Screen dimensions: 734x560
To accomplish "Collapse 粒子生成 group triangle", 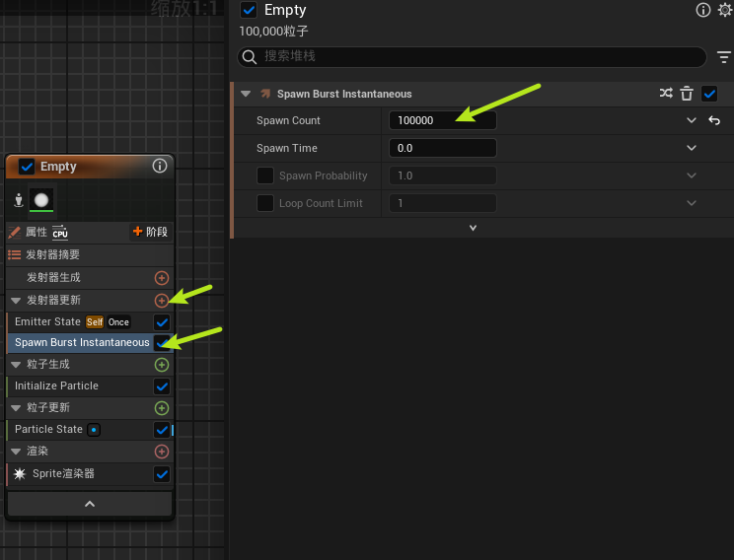I will coord(16,365).
